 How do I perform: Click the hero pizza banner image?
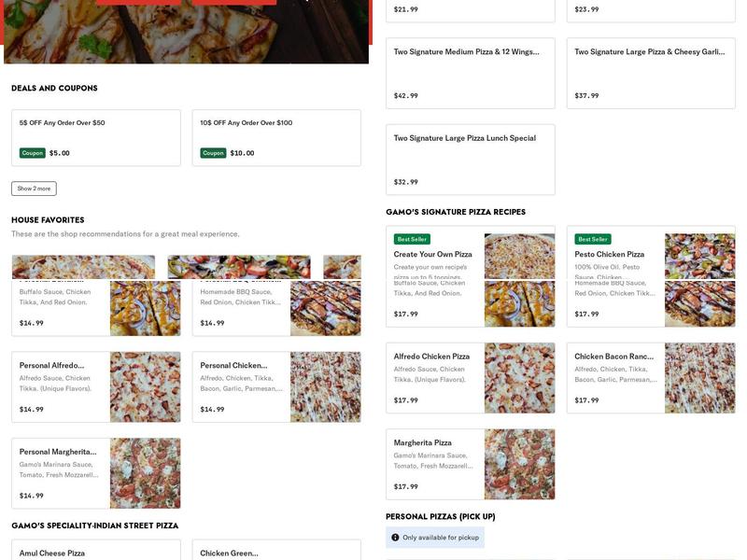coord(187,33)
